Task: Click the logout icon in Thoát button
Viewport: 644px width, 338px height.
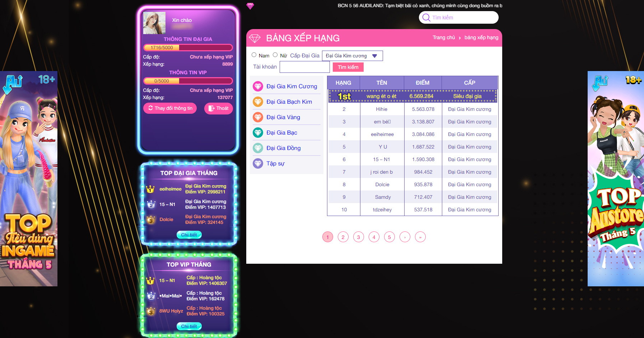Action: point(211,108)
